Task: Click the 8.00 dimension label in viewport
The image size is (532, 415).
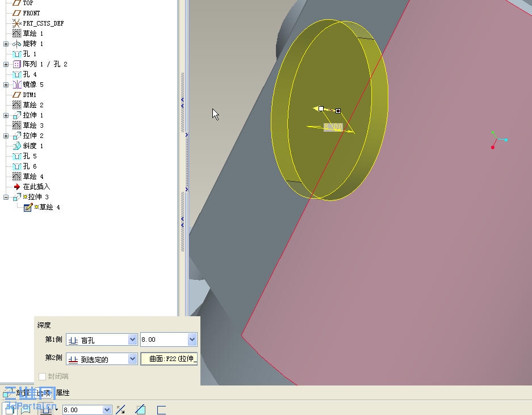Action: click(333, 127)
